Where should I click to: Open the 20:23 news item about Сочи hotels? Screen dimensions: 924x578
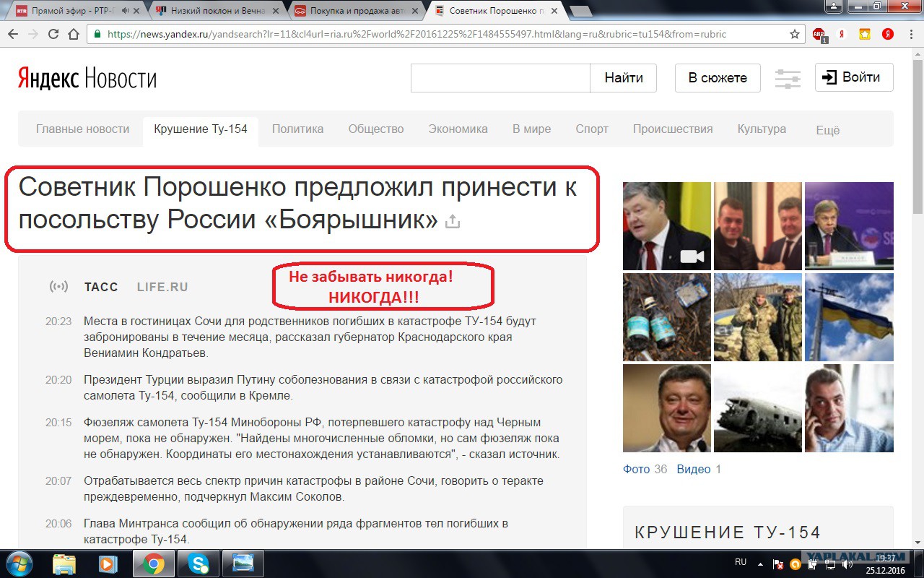[310, 337]
